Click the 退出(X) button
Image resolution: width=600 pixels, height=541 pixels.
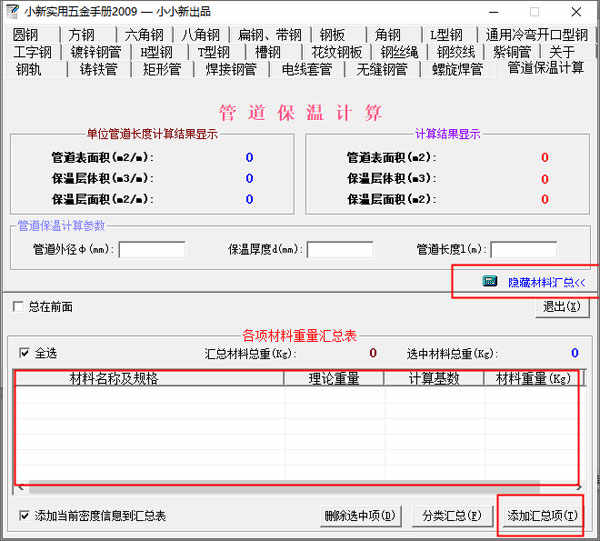562,306
